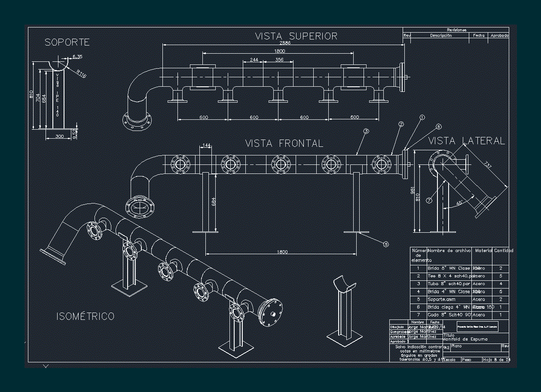Click balloon number 5 callout
541x392 pixels.
click(x=386, y=244)
